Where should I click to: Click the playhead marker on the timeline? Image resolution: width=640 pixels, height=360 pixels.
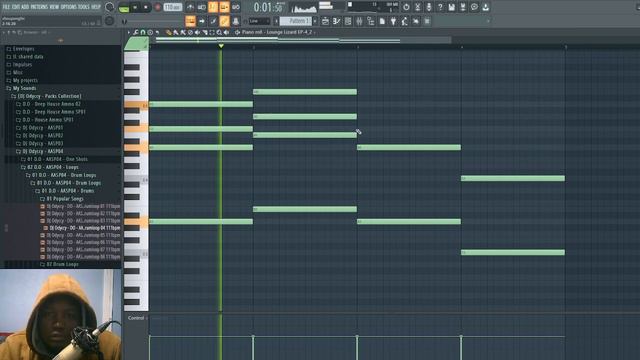(x=221, y=46)
